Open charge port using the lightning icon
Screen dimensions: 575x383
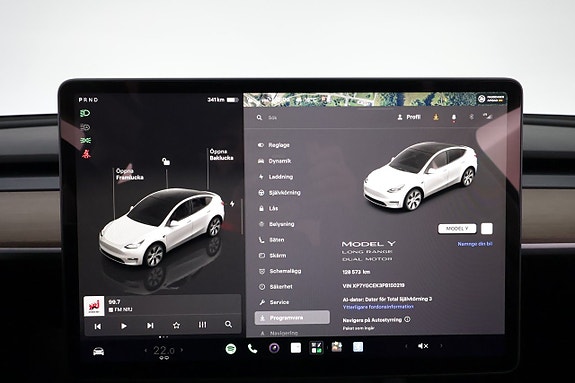point(232,204)
